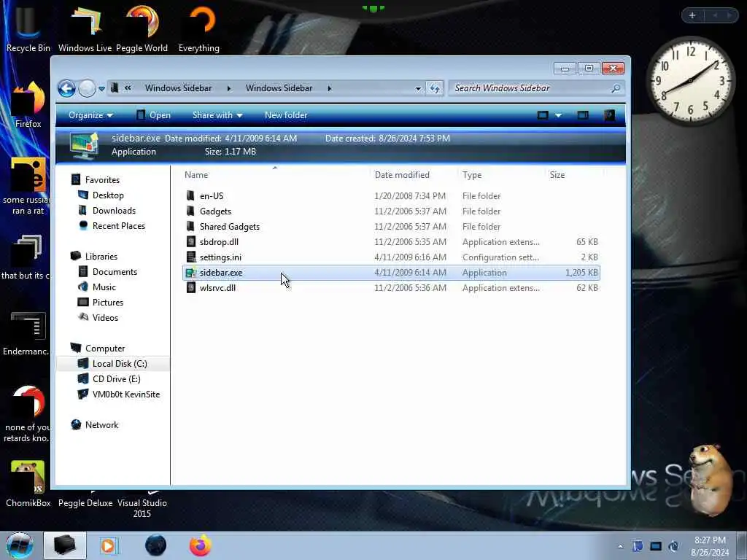The height and width of the screenshot is (560, 747).
Task: Click Open in the command bar
Action: coord(153,115)
